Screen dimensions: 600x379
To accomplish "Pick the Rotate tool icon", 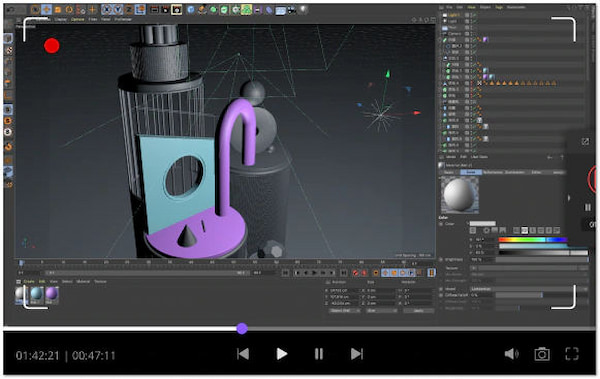I will 69,10.
